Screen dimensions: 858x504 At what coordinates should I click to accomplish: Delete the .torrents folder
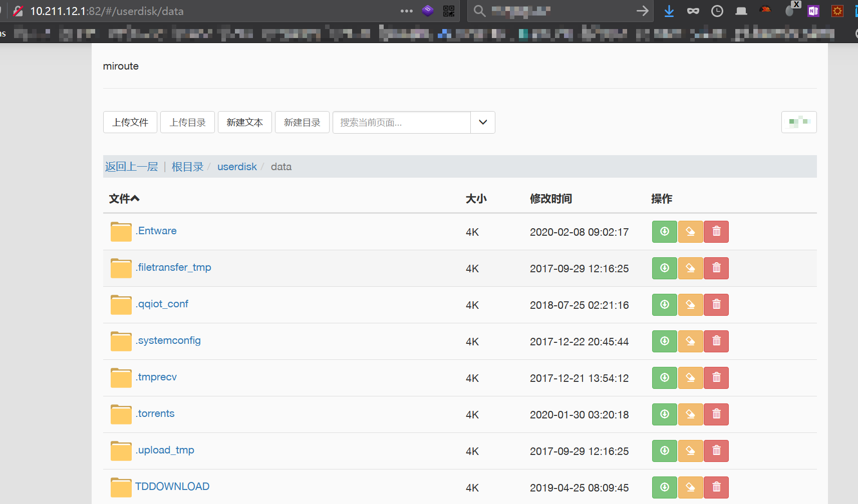tap(716, 414)
